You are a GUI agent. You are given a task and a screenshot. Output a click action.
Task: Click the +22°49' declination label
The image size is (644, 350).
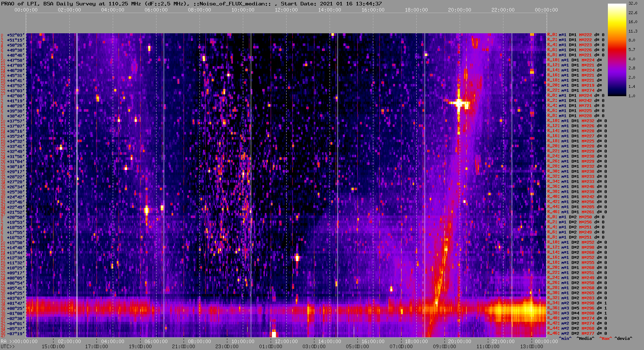tap(15, 207)
